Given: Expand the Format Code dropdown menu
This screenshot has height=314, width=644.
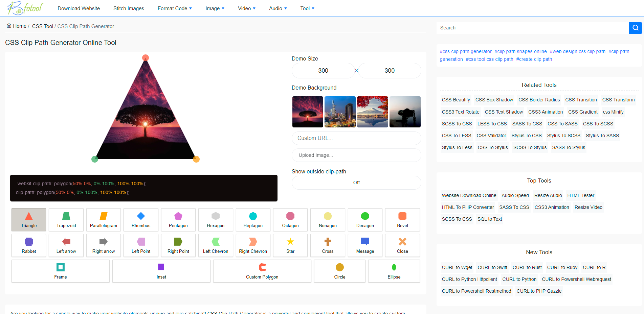Looking at the screenshot, I should 175,8.
